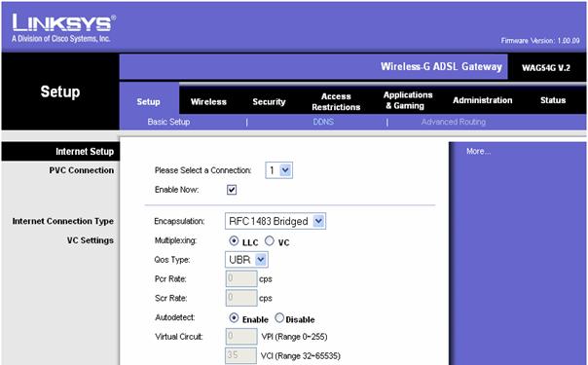This screenshot has width=588, height=365.
Task: Go to the Administration tab
Action: 482,100
